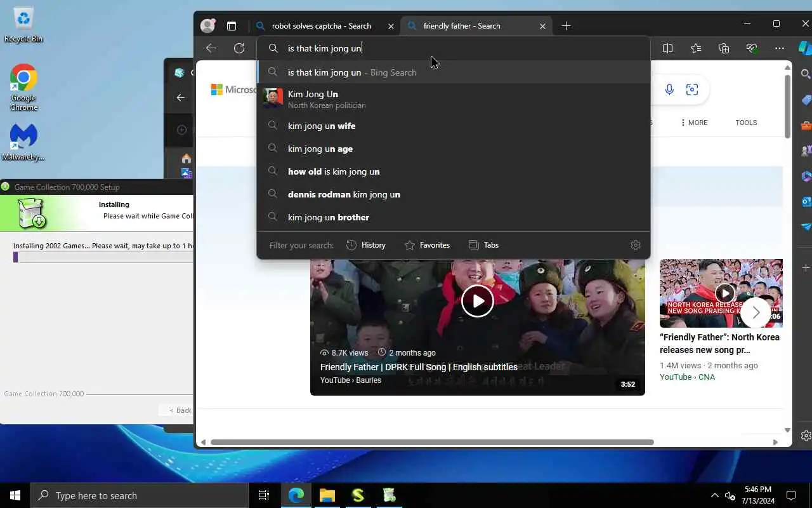This screenshot has width=812, height=508.
Task: Close the robot solves captcha tab
Action: coord(391,26)
